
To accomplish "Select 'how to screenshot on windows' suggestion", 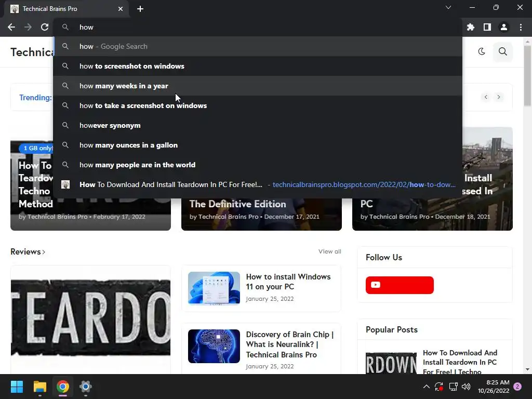I will (x=258, y=66).
